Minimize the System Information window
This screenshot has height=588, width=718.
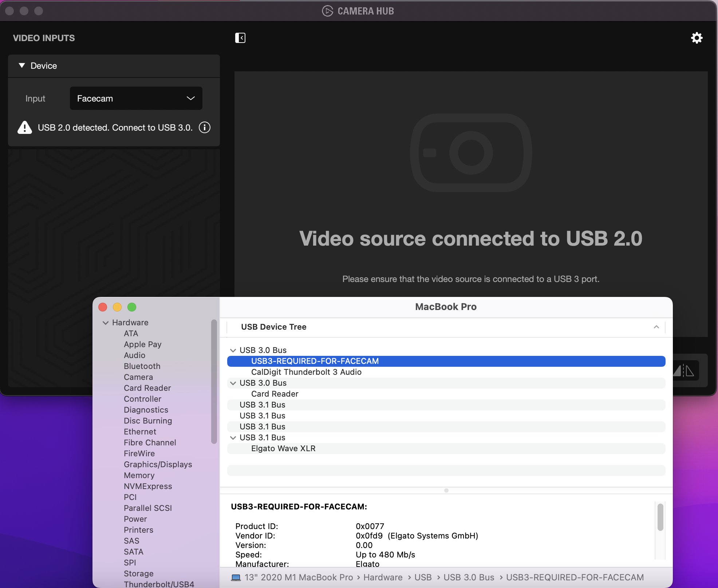(x=117, y=307)
